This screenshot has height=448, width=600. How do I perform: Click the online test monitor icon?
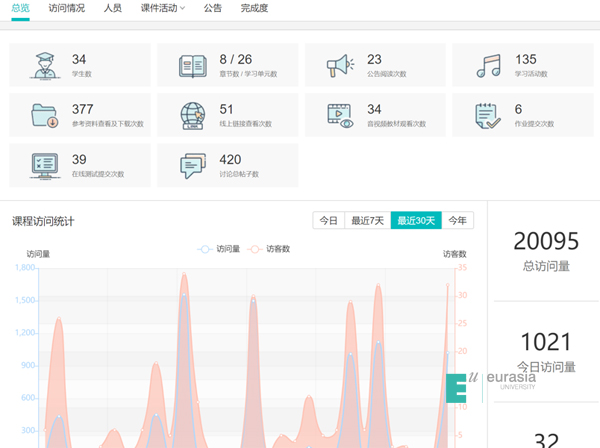pos(45,165)
